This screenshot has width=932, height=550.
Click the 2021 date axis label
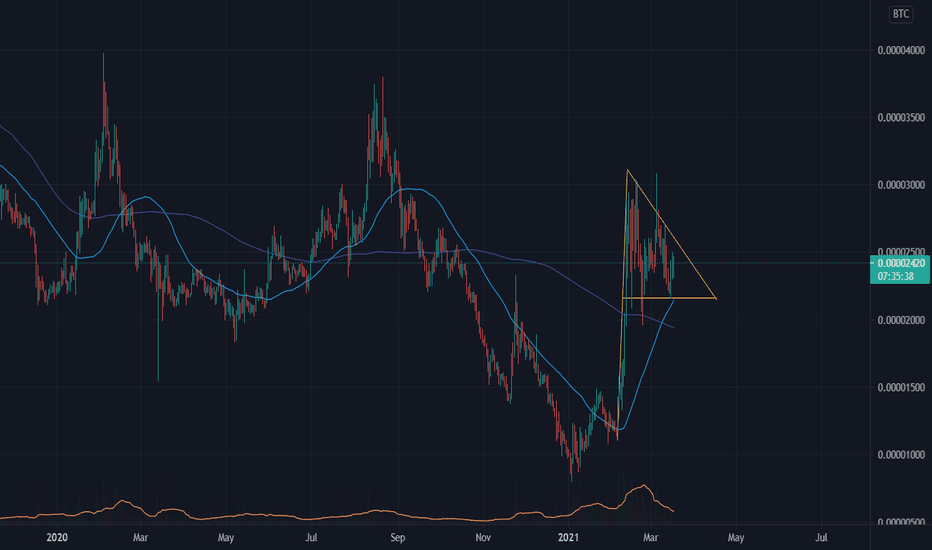pyautogui.click(x=568, y=538)
